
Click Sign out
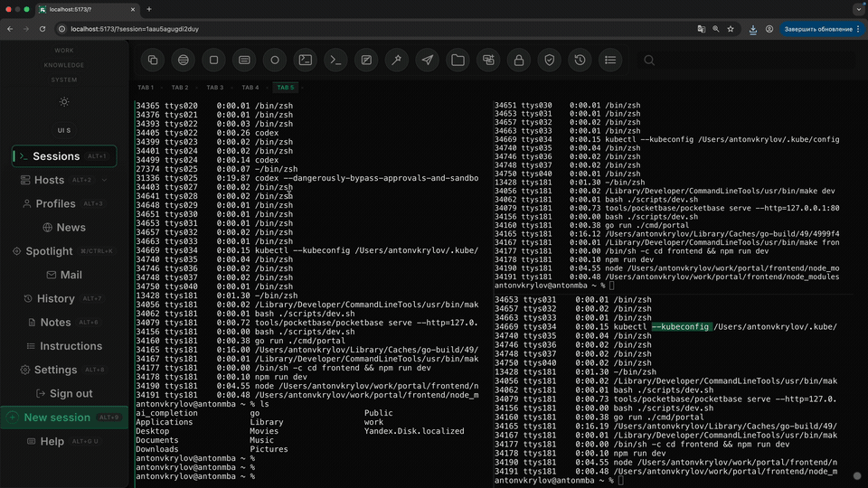[64, 393]
